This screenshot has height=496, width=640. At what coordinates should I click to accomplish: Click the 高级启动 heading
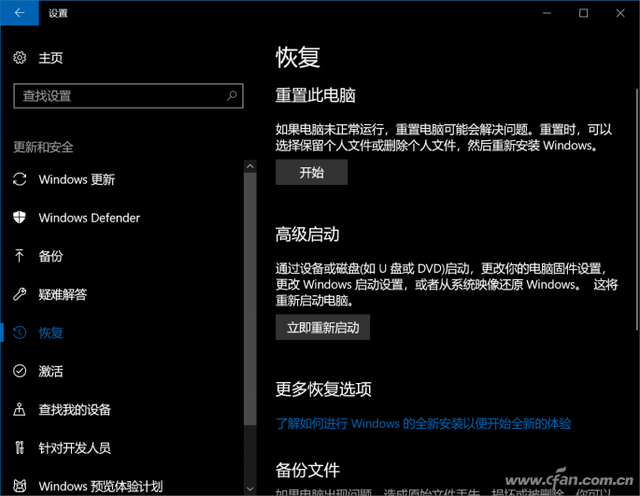click(307, 234)
